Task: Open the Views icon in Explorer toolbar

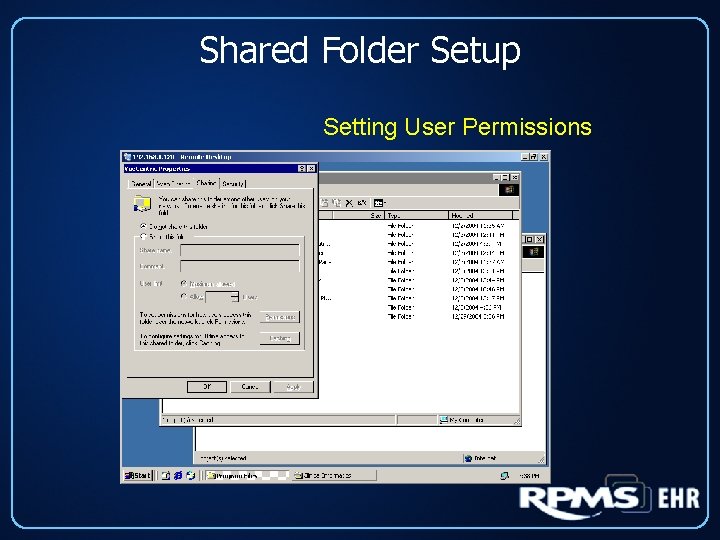Action: point(379,203)
